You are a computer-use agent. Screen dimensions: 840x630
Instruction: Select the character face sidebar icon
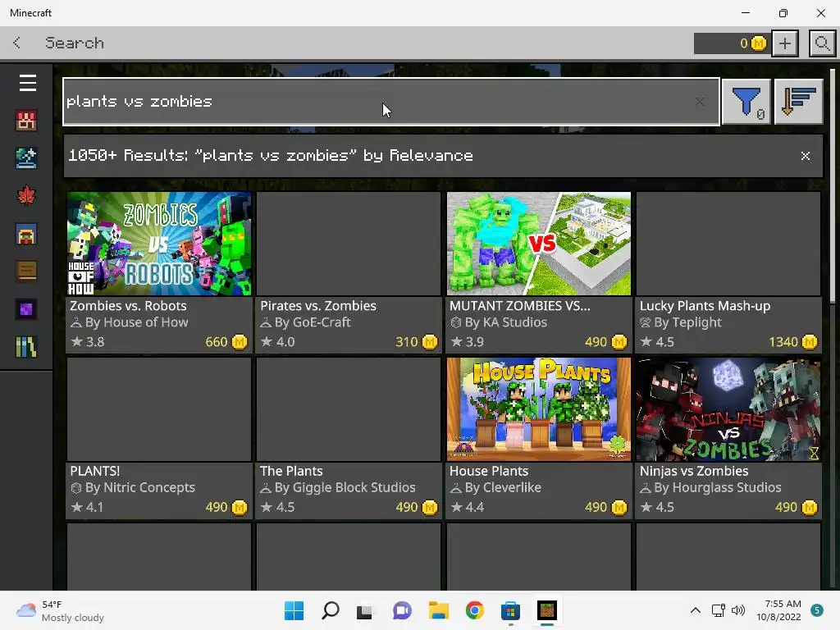tap(26, 234)
